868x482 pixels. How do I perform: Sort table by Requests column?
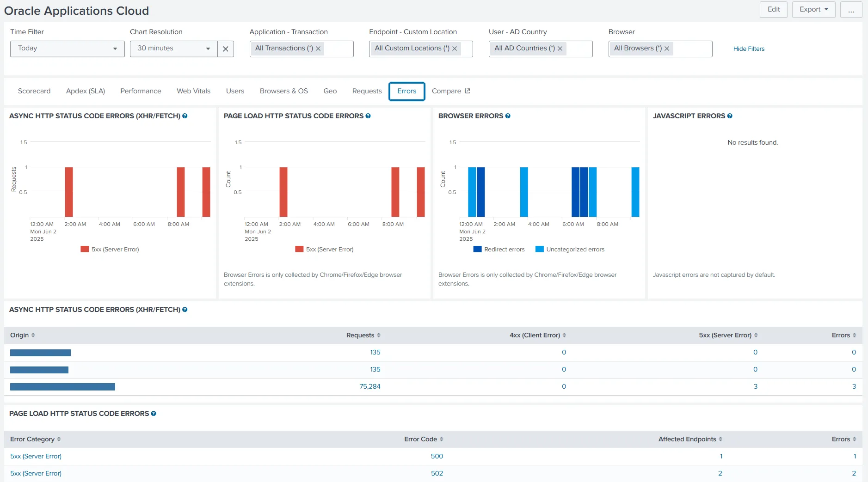(x=363, y=335)
